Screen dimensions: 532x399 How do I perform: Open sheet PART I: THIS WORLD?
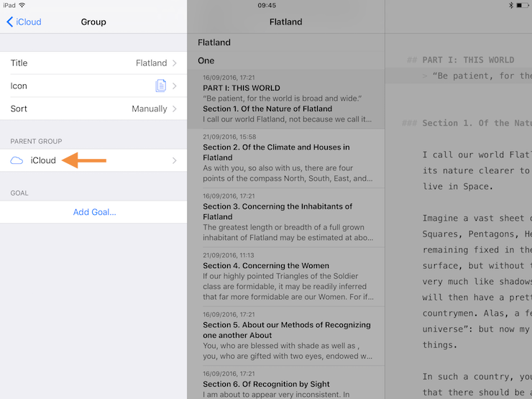point(285,99)
